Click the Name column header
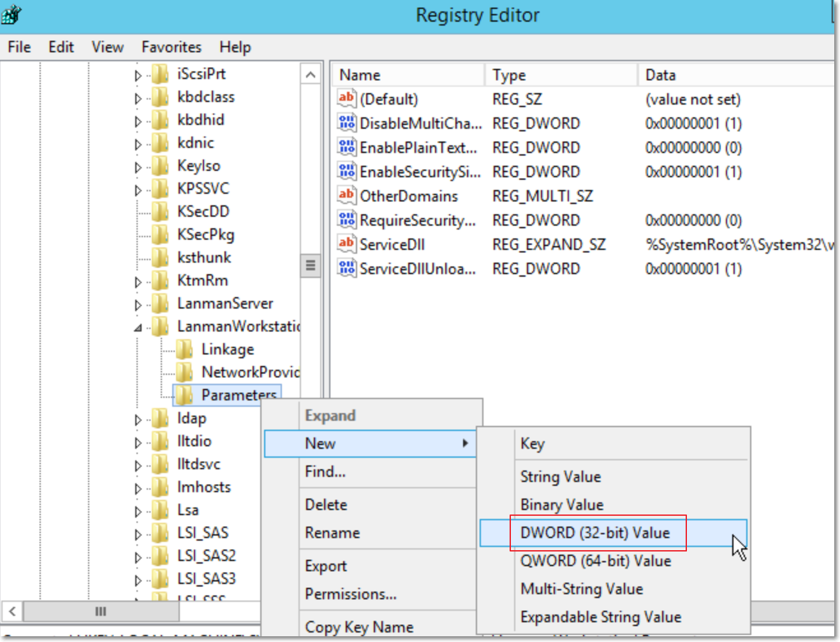This screenshot has width=840, height=642. pyautogui.click(x=360, y=75)
